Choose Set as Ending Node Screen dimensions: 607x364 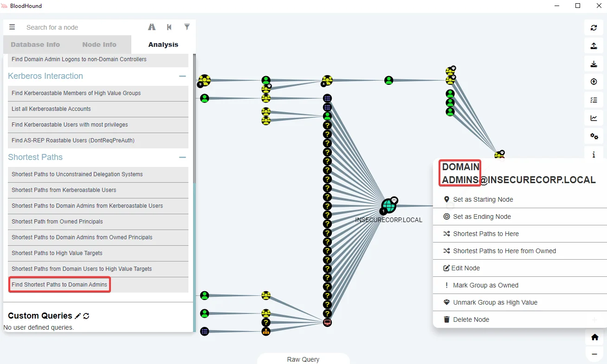(520, 217)
